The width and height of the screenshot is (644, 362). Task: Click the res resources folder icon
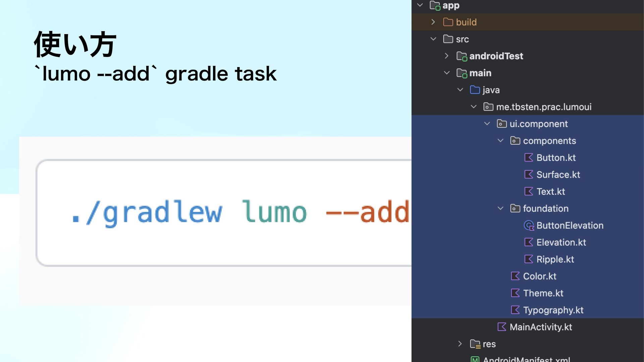pos(475,344)
